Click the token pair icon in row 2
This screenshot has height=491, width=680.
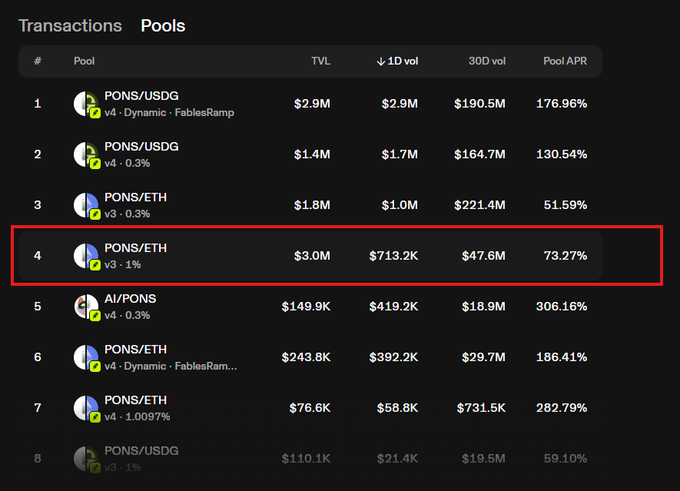(87, 155)
